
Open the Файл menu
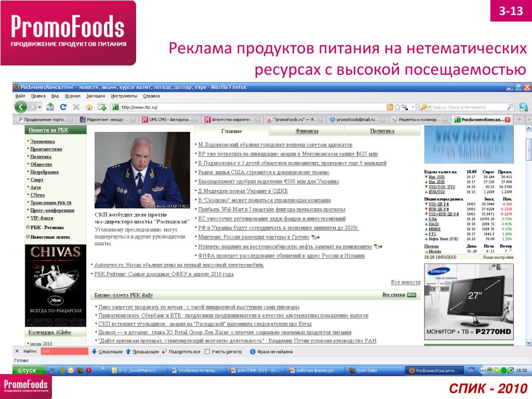tap(20, 96)
